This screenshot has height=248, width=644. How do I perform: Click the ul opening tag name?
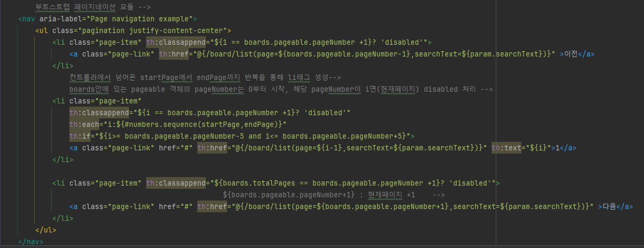44,30
